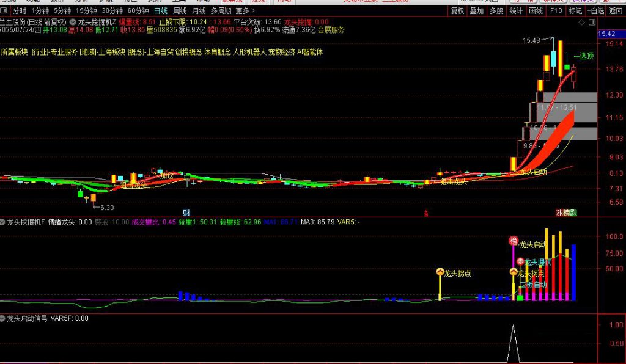This screenshot has width=626, height=364.
Task: Expand the 龙头启动信号 indicator dropdown
Action: tap(4, 318)
